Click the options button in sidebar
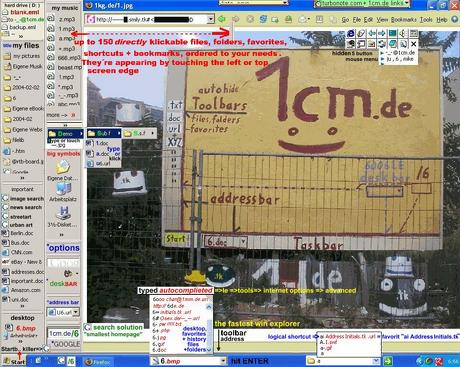This screenshot has height=367, width=460. pos(63,248)
